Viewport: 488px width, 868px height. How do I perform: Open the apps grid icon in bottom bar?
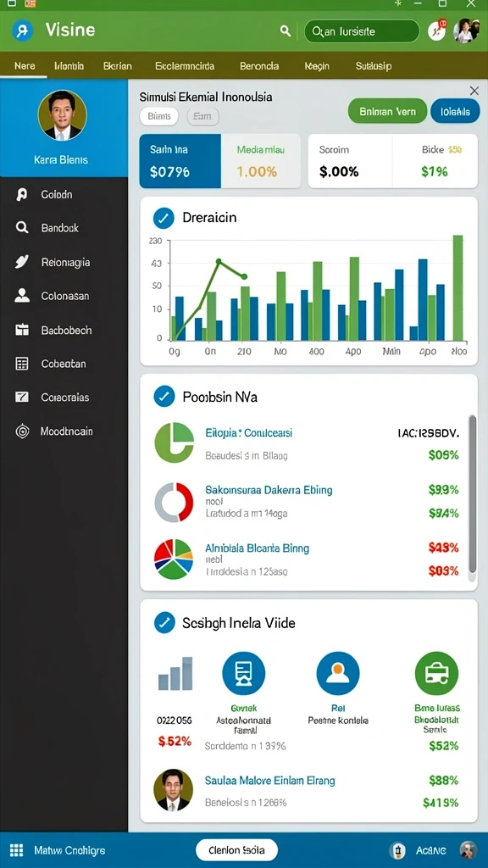pyautogui.click(x=17, y=850)
